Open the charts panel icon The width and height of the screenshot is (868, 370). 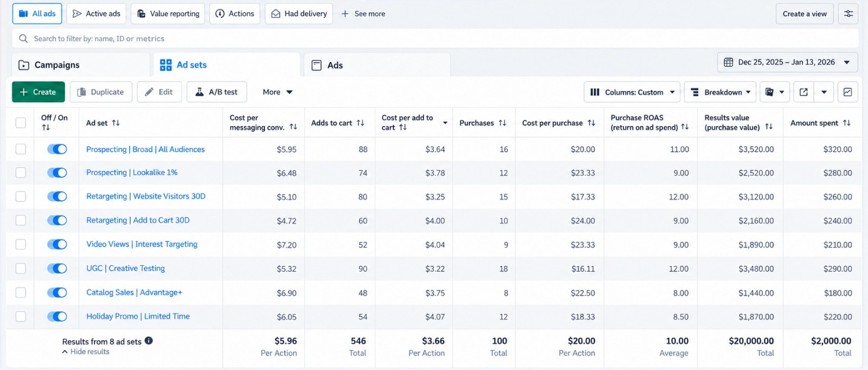tap(847, 92)
